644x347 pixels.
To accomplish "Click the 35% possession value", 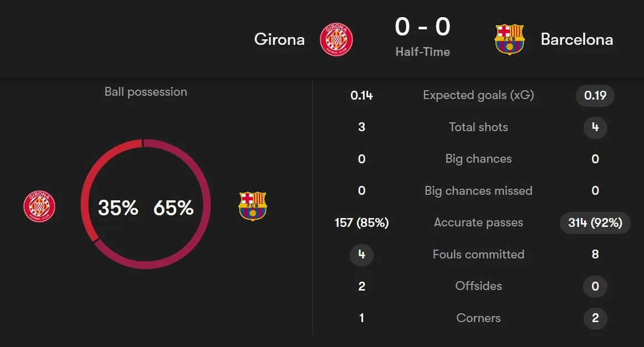I will click(x=118, y=208).
